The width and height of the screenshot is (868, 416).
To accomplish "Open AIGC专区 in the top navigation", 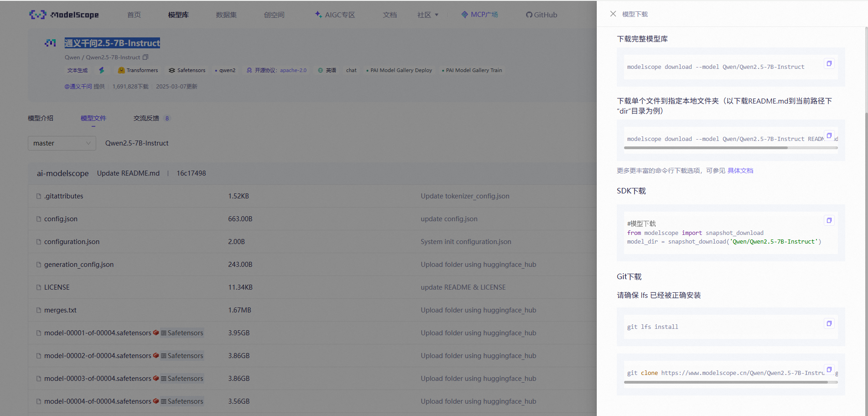I will coord(335,15).
